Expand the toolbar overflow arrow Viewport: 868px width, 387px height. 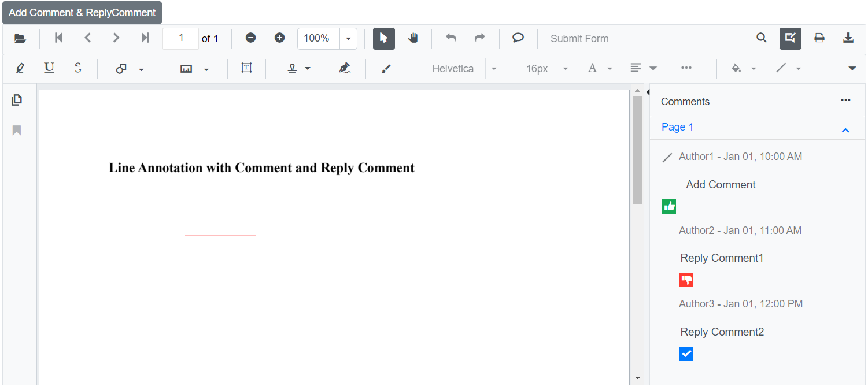(x=852, y=68)
